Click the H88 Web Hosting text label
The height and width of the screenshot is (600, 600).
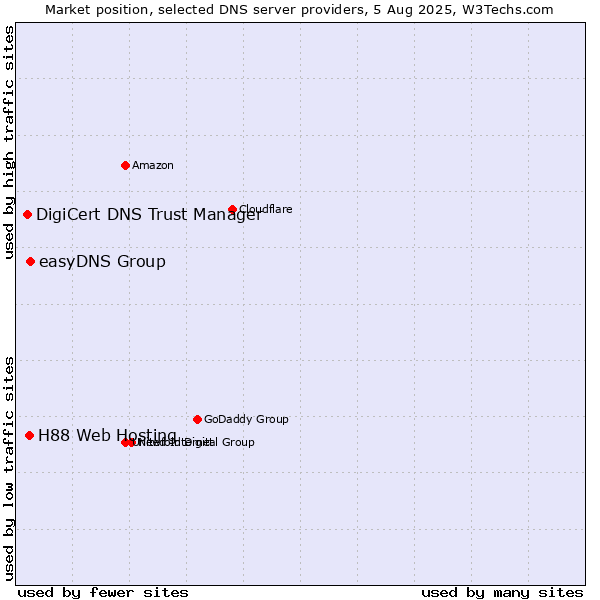click(108, 436)
